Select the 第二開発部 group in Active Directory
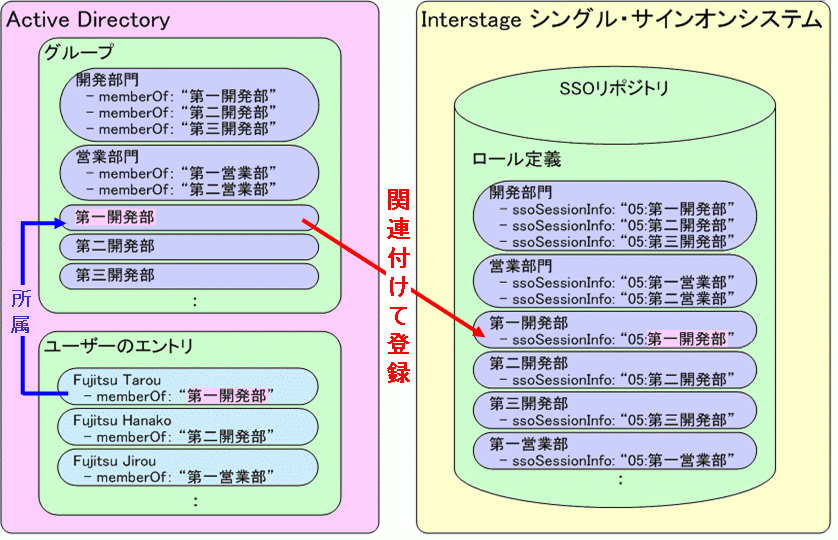Screen dimensions: 838x540 188,246
